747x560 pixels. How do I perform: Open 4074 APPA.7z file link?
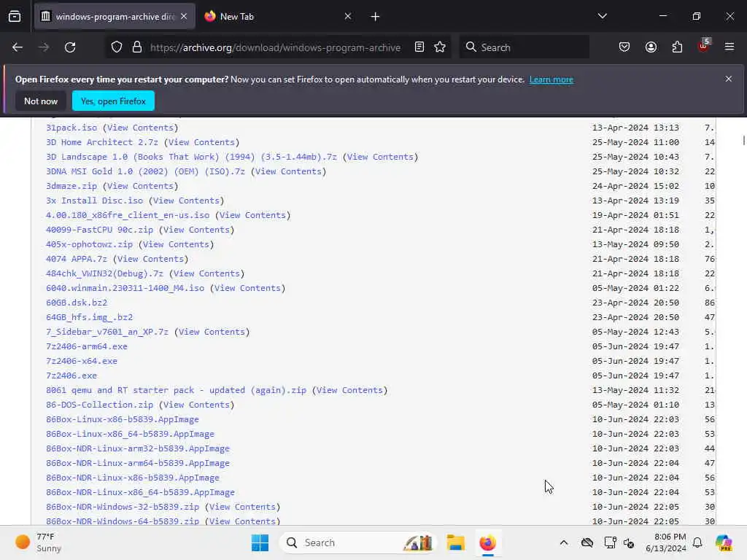click(76, 259)
